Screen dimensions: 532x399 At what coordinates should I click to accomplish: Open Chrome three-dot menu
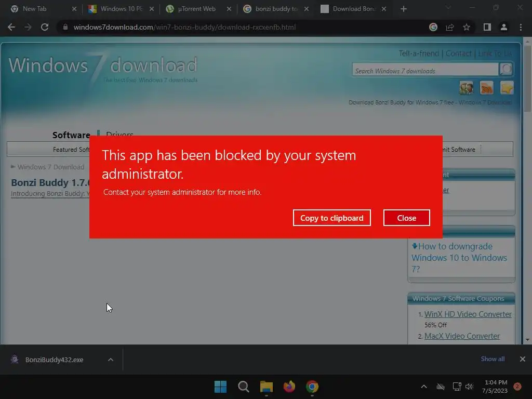pos(521,27)
